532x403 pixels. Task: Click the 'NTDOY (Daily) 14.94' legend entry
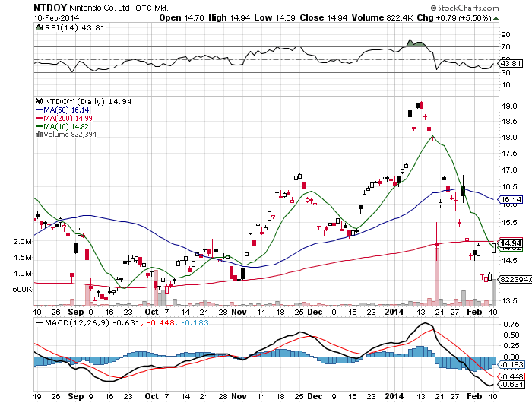[88, 102]
